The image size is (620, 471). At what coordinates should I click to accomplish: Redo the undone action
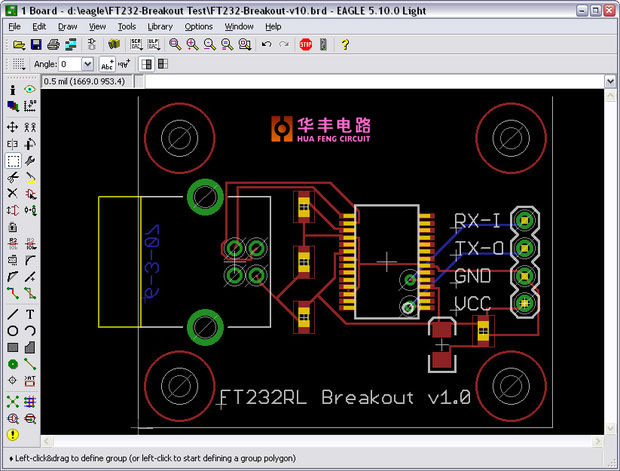point(284,44)
